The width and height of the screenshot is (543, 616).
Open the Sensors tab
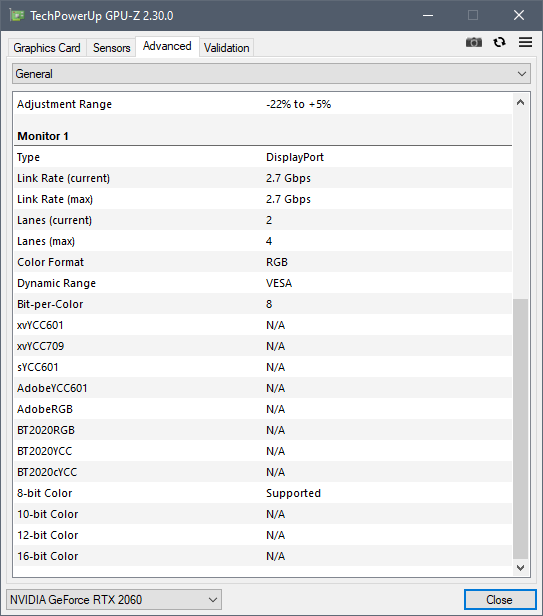click(x=112, y=48)
